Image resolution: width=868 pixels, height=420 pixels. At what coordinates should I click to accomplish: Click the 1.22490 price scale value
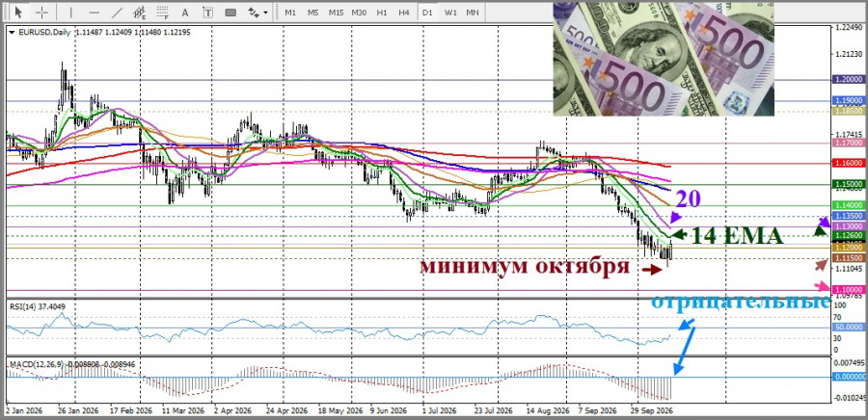point(848,28)
